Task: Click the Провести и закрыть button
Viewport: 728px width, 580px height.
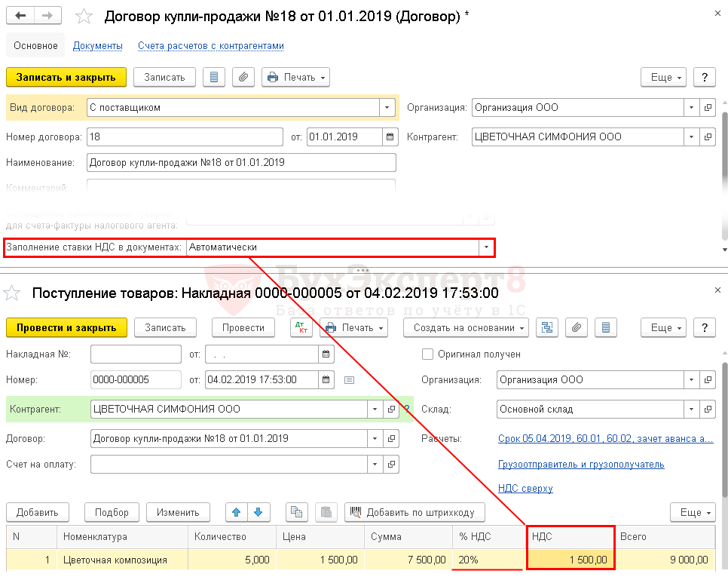Action: click(x=66, y=327)
